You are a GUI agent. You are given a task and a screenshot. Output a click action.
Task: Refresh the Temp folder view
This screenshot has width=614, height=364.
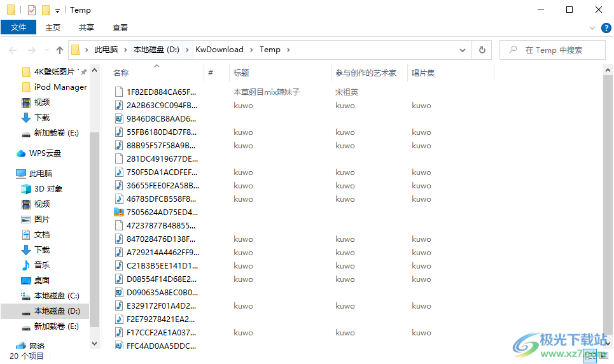pyautogui.click(x=482, y=50)
